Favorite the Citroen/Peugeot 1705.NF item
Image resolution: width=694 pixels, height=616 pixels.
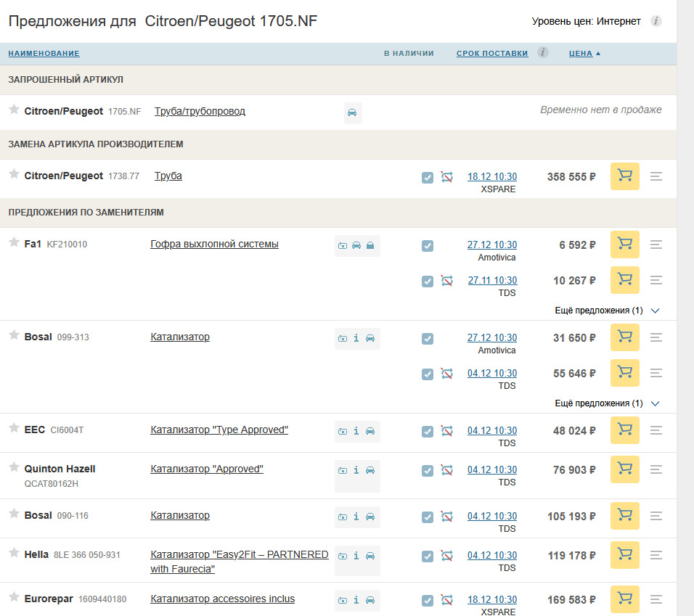(15, 109)
